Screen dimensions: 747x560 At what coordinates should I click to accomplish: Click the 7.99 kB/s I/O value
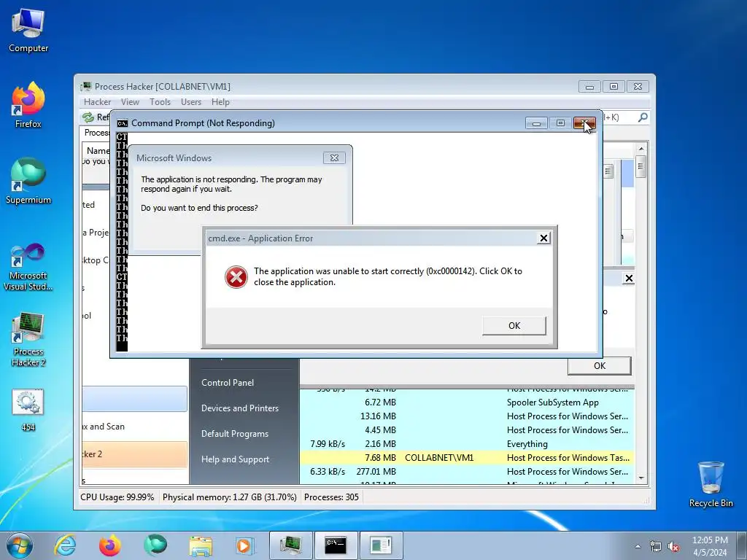328,444
